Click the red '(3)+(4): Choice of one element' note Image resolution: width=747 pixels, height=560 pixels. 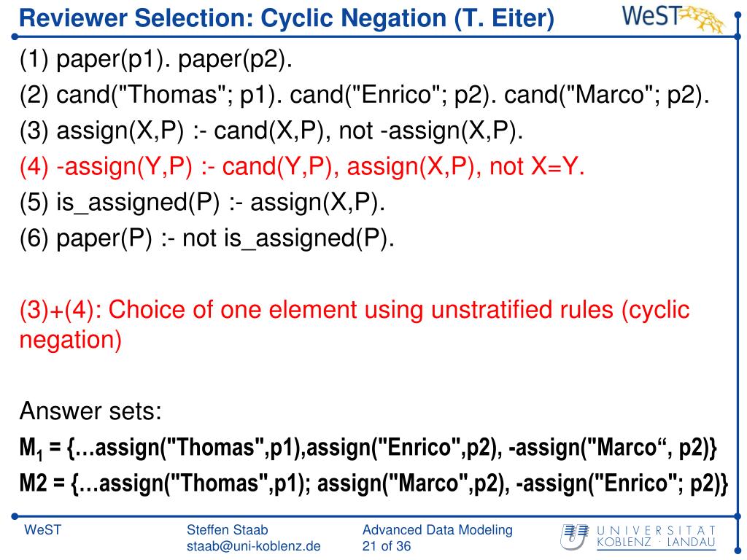355,324
